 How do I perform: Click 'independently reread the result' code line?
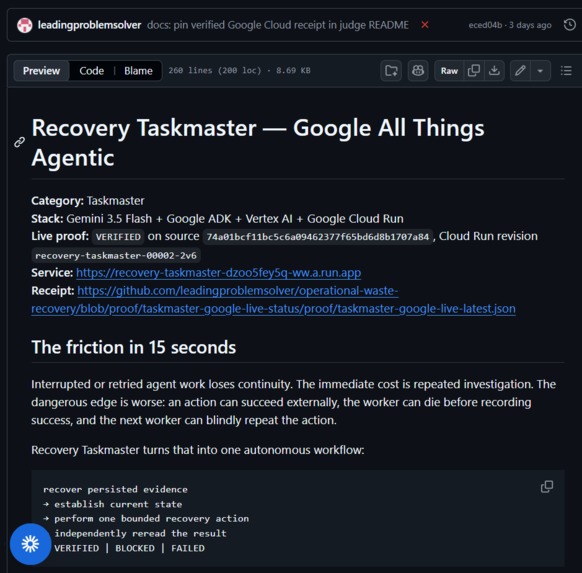tap(140, 533)
